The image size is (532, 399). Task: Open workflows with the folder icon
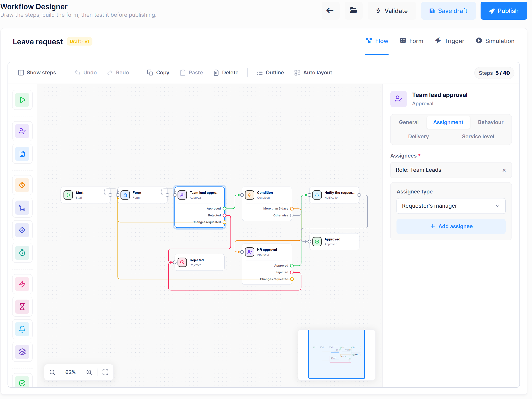(353, 11)
